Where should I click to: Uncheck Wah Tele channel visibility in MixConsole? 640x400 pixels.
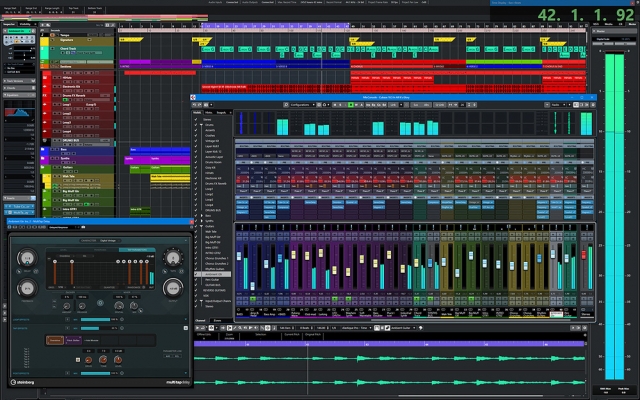pos(196,231)
